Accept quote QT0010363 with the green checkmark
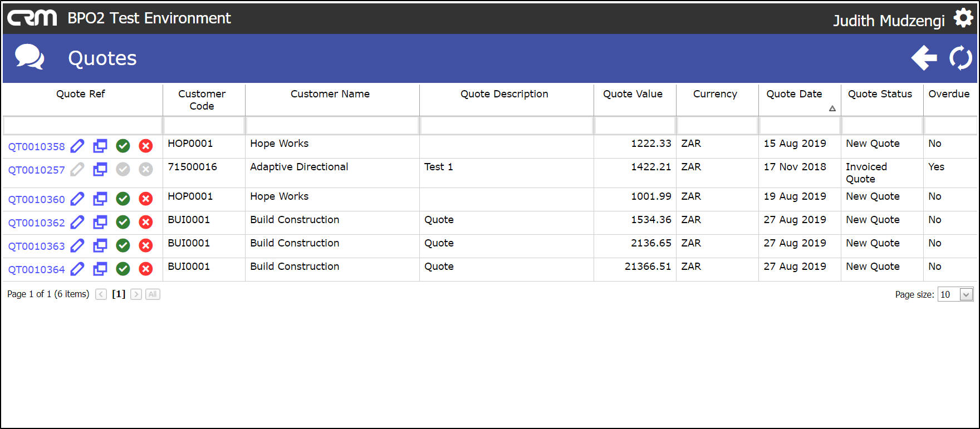The height and width of the screenshot is (429, 980). pyautogui.click(x=123, y=245)
